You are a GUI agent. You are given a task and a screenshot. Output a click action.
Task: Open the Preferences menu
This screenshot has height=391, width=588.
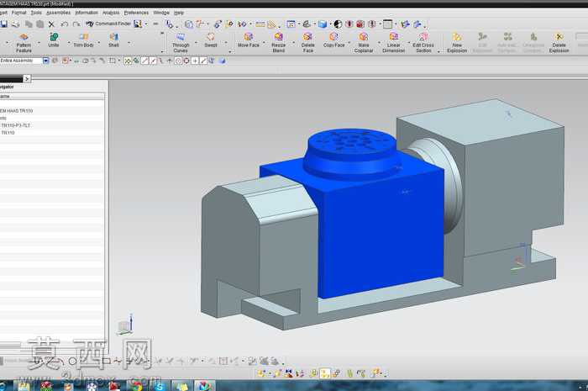pos(136,13)
